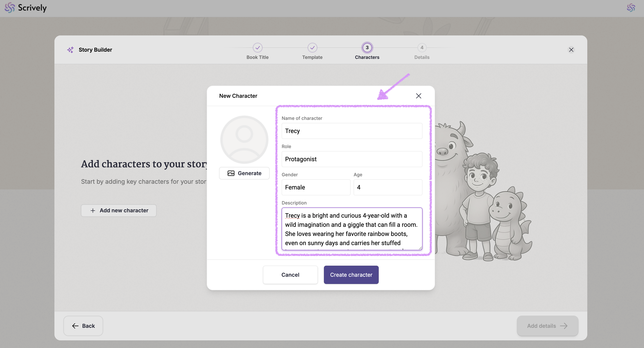The height and width of the screenshot is (348, 644).
Task: Close the Story Builder panel
Action: point(571,50)
